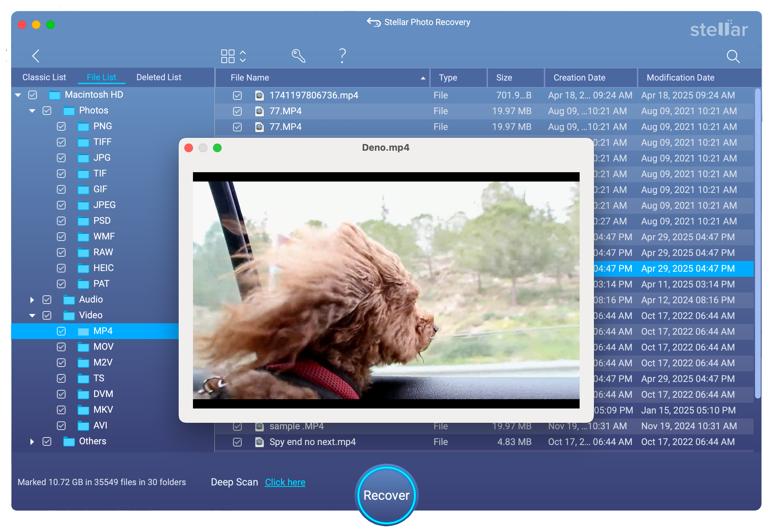
Task: Click the sort arrow in File Name header
Action: (x=423, y=78)
